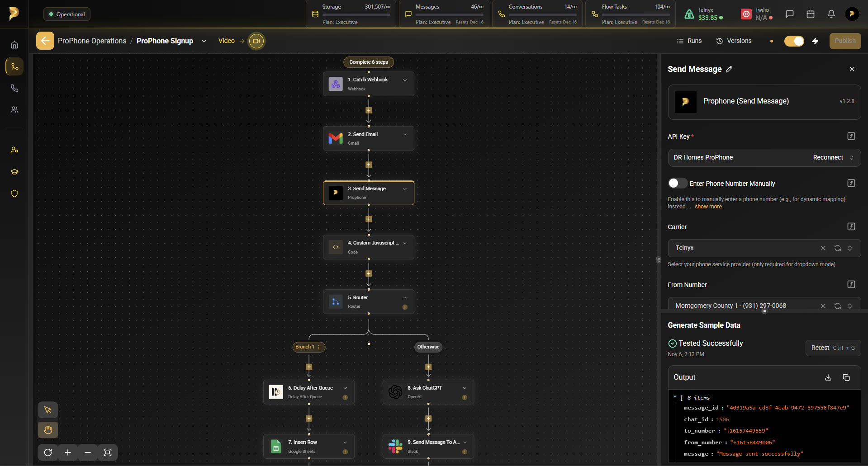Click the back arrow button
This screenshot has height=466, width=868.
coord(45,41)
